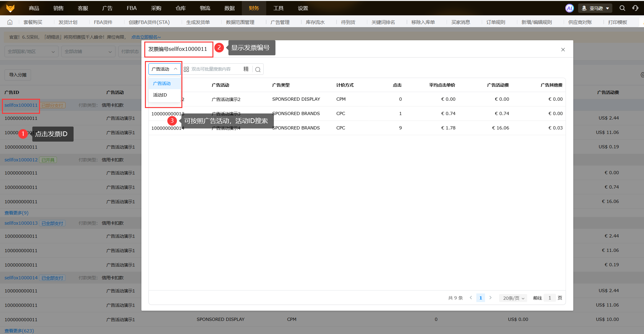Switch to the 移除入库单 tab

(423, 22)
